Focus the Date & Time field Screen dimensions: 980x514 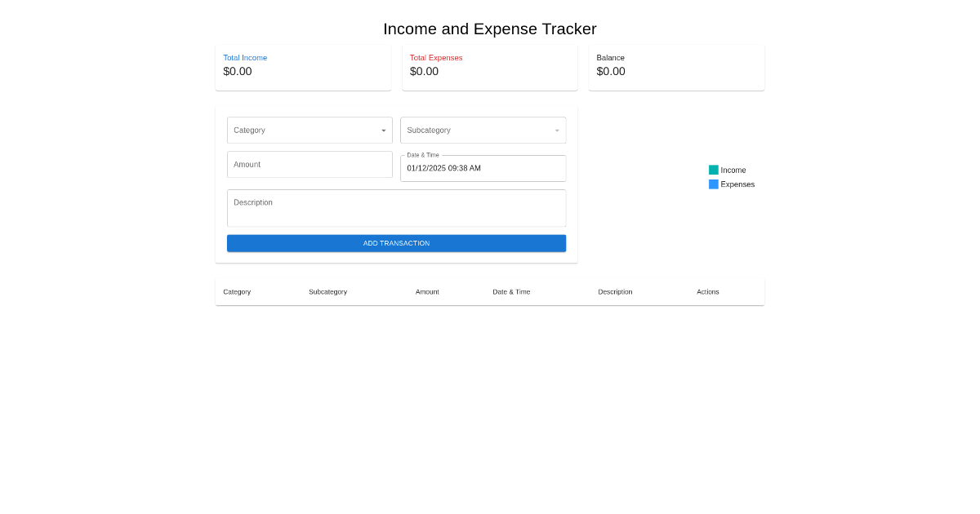[483, 168]
